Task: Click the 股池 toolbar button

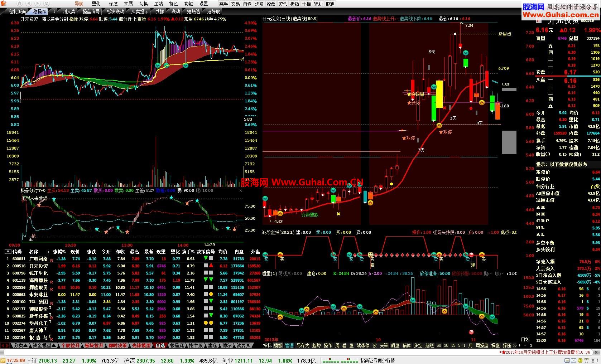Action: [330, 4]
